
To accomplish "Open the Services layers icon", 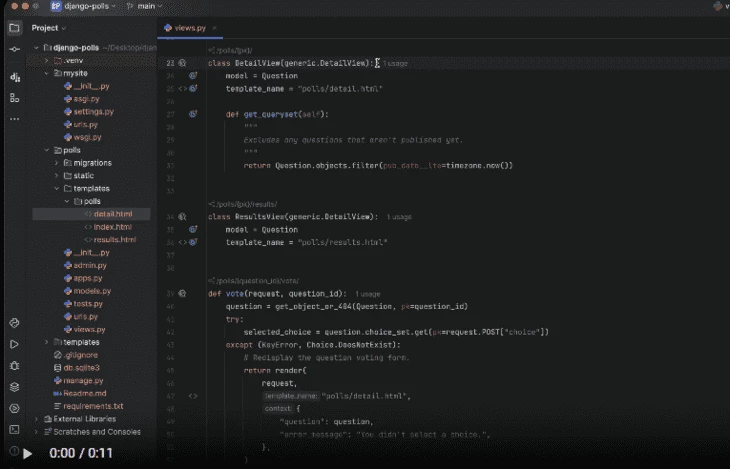I will click(x=14, y=387).
